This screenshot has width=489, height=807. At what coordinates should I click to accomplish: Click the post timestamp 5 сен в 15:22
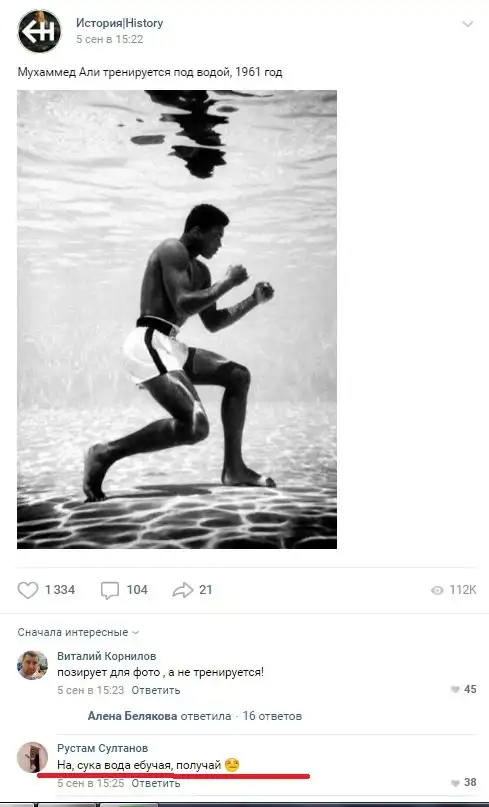(110, 39)
